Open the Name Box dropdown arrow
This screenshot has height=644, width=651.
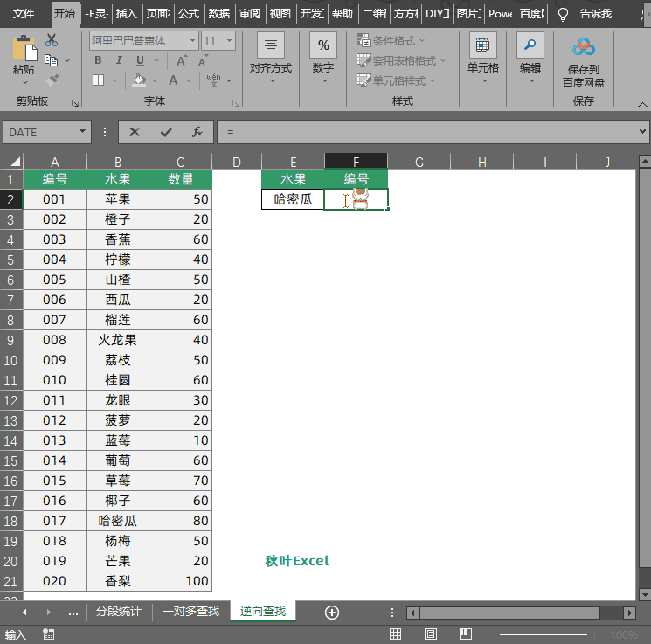pyautogui.click(x=83, y=132)
